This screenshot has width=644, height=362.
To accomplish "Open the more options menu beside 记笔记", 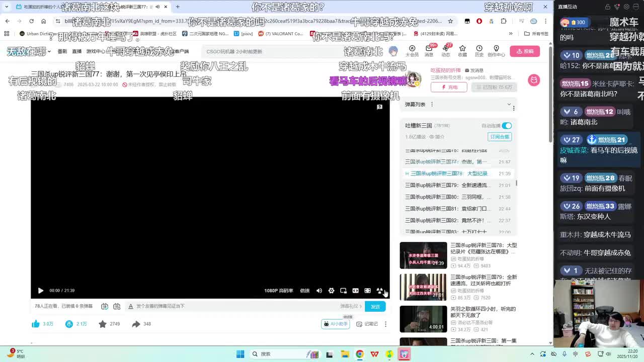I will [386, 324].
